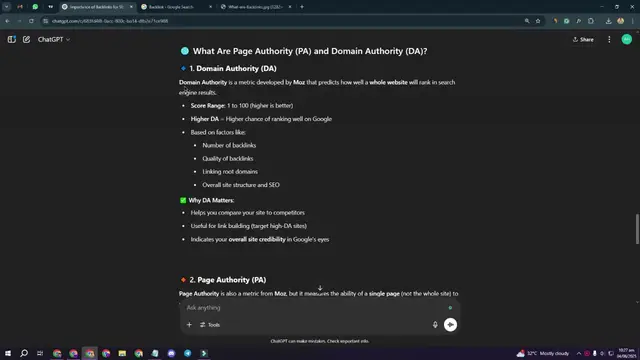Click 'Overall site structure and SEO' bullet
Screen dimensions: 640x360
point(241,185)
